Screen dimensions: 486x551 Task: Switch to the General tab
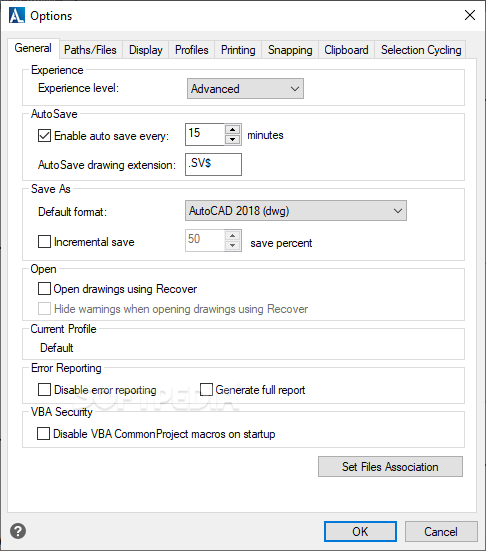pos(33,48)
